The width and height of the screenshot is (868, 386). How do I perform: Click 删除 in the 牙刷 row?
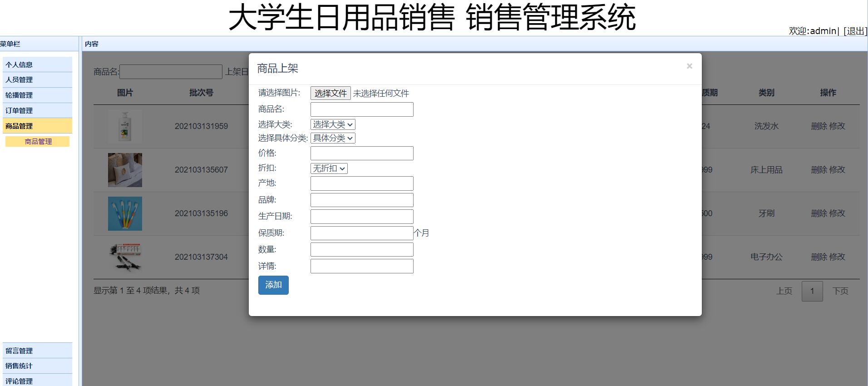[819, 213]
